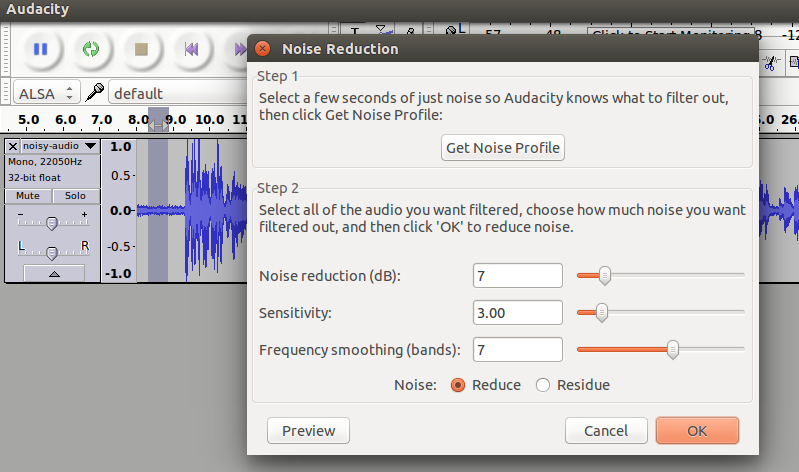Skip to start of the track
Image resolution: width=799 pixels, height=472 pixels.
[x=192, y=49]
